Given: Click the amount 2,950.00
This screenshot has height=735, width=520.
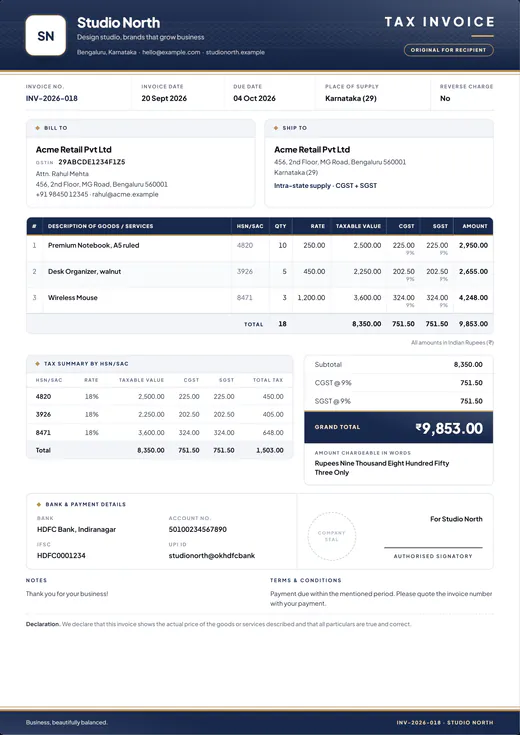Looking at the screenshot, I should 474,245.
